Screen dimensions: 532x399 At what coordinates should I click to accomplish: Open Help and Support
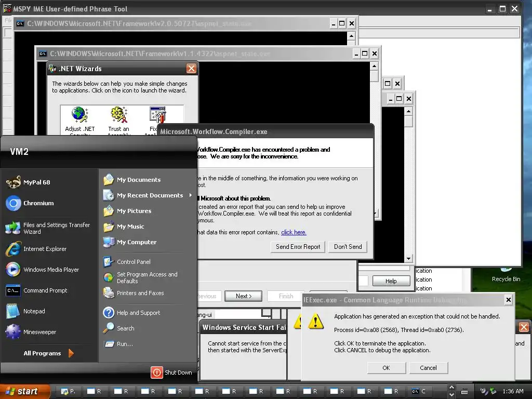(131, 313)
